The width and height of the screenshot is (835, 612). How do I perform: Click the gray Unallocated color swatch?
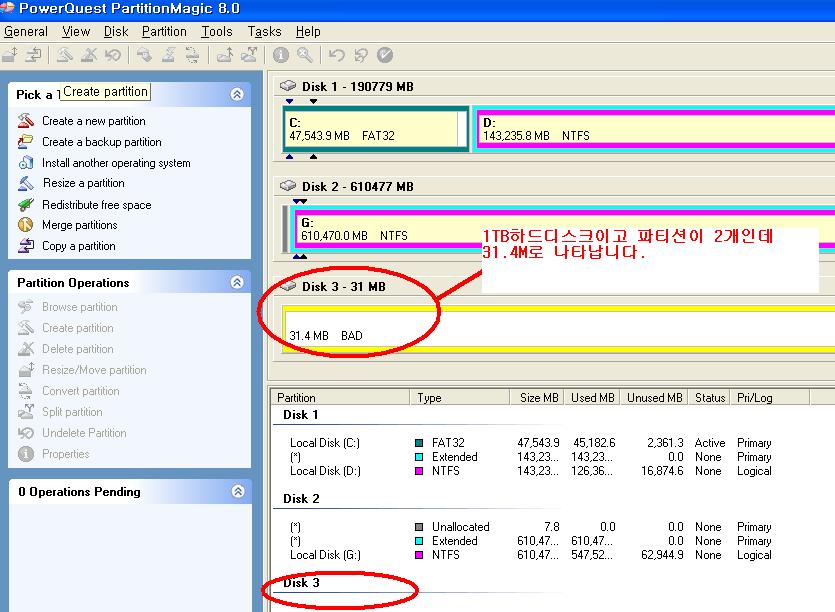pyautogui.click(x=419, y=527)
